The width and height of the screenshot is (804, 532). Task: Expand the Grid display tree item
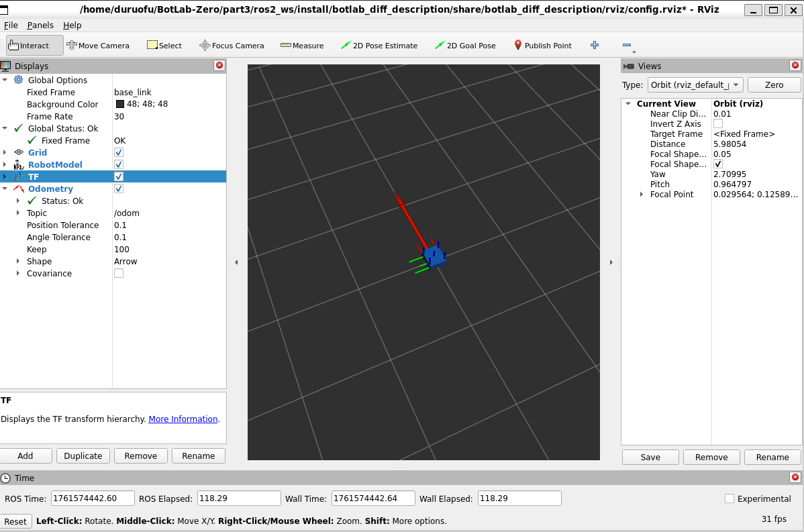5,153
